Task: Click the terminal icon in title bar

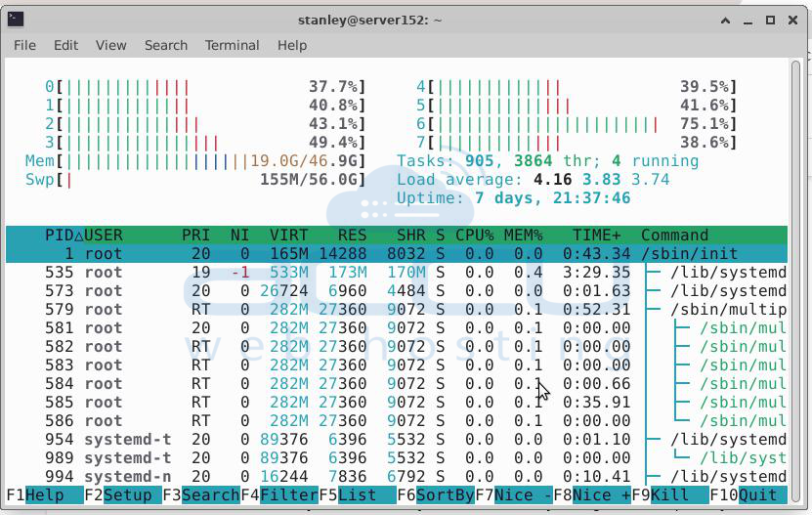Action: pyautogui.click(x=16, y=20)
